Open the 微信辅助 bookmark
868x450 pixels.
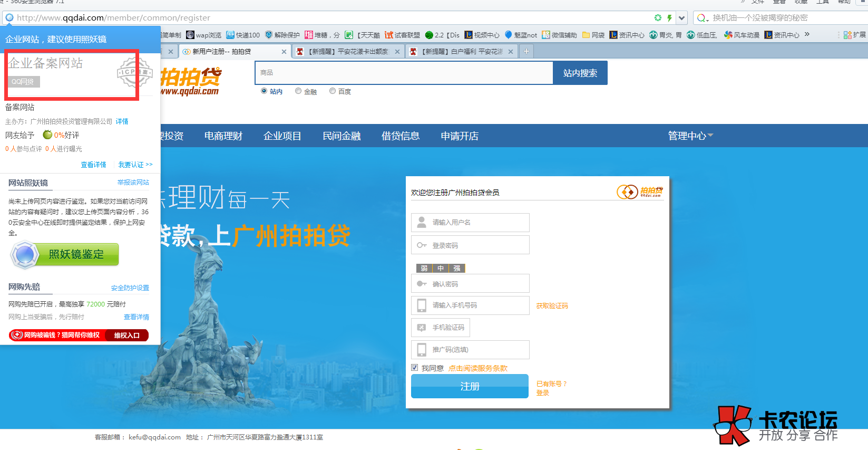(559, 35)
